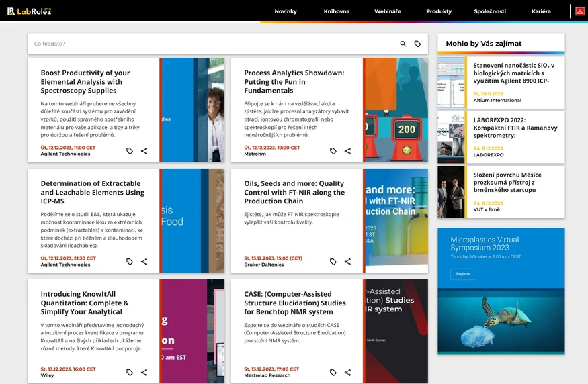This screenshot has height=384, width=588.
Task: Click 'Agilent Technologies' under Boost Productivity card
Action: coord(65,154)
